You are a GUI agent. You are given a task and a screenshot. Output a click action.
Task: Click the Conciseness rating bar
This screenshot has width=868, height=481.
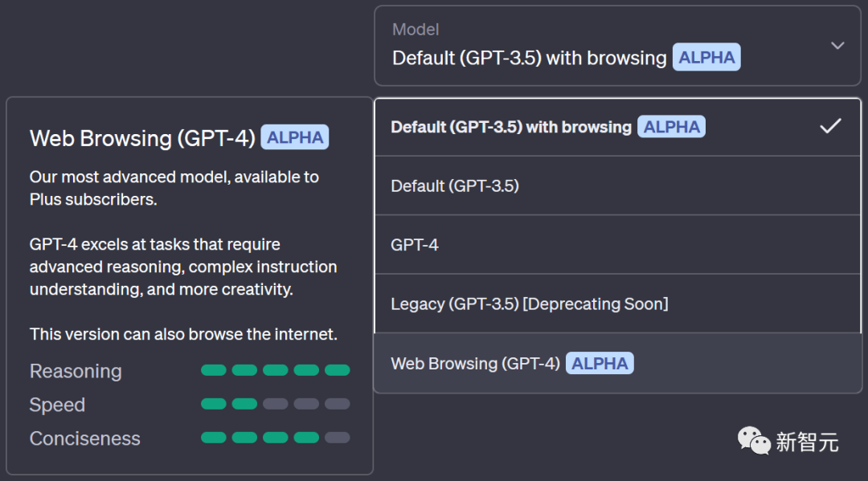[x=275, y=438]
